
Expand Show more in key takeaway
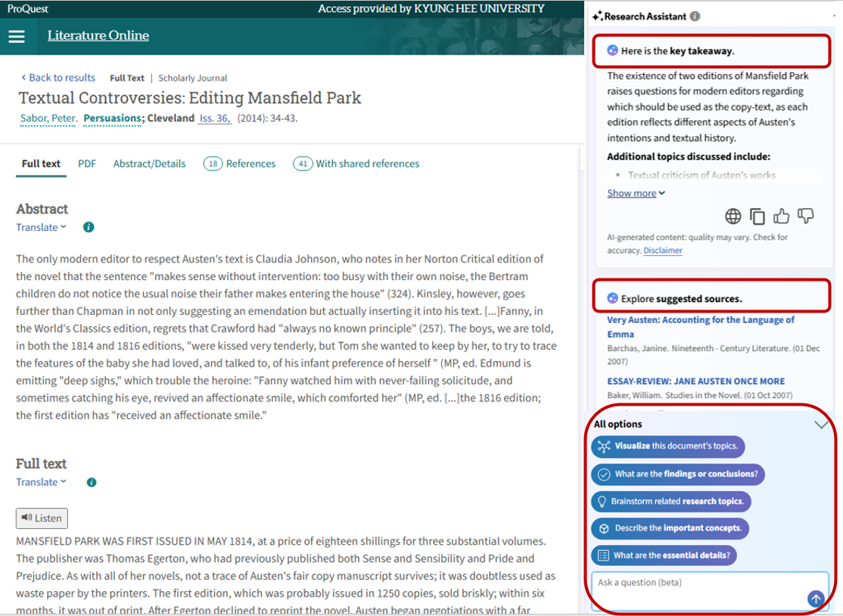click(x=636, y=193)
